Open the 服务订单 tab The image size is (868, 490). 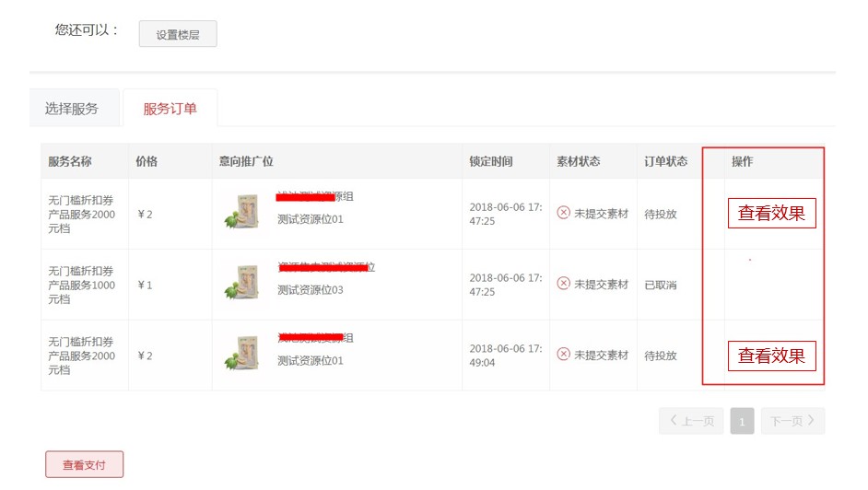click(x=170, y=109)
